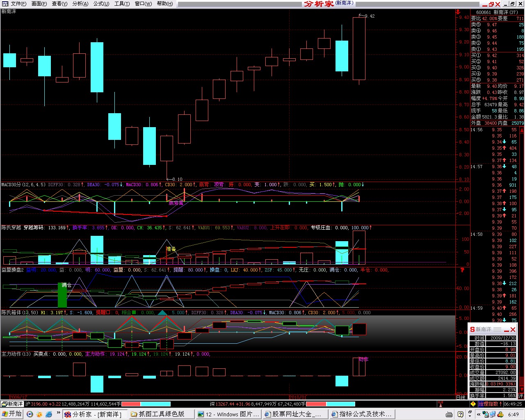Close the 新南洋 info popup with the red X

tap(513, 329)
